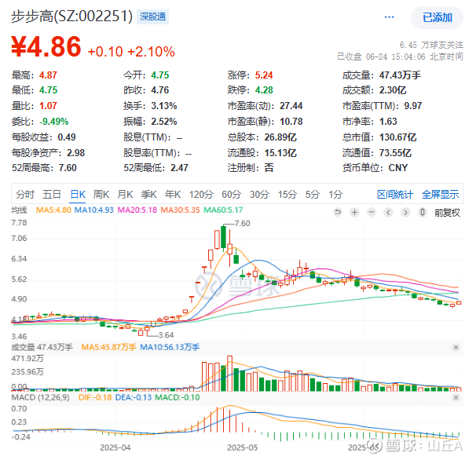Pan chart left with left chevron
The width and height of the screenshot is (476, 460).
(x=388, y=212)
